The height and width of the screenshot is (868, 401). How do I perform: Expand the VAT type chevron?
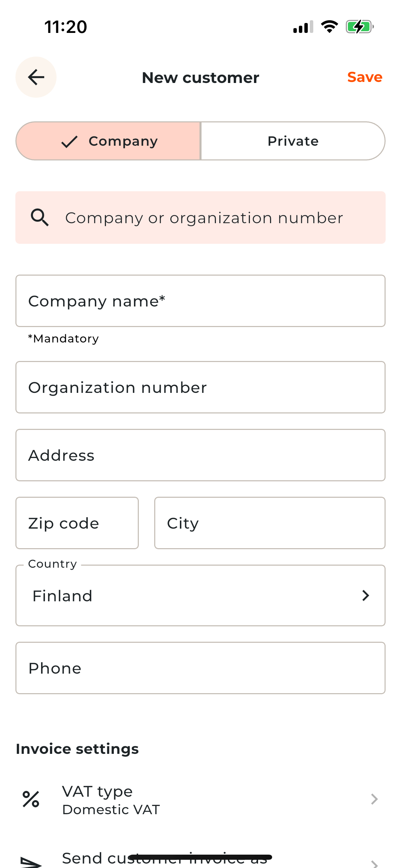tap(374, 799)
